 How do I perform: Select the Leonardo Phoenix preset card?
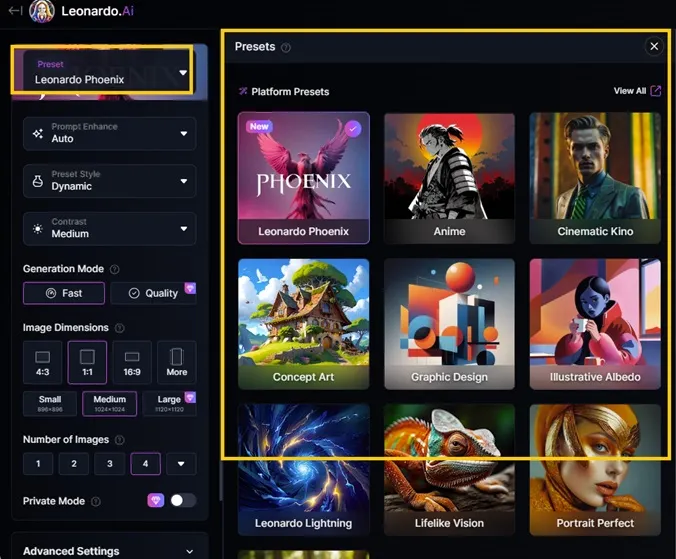click(x=304, y=178)
